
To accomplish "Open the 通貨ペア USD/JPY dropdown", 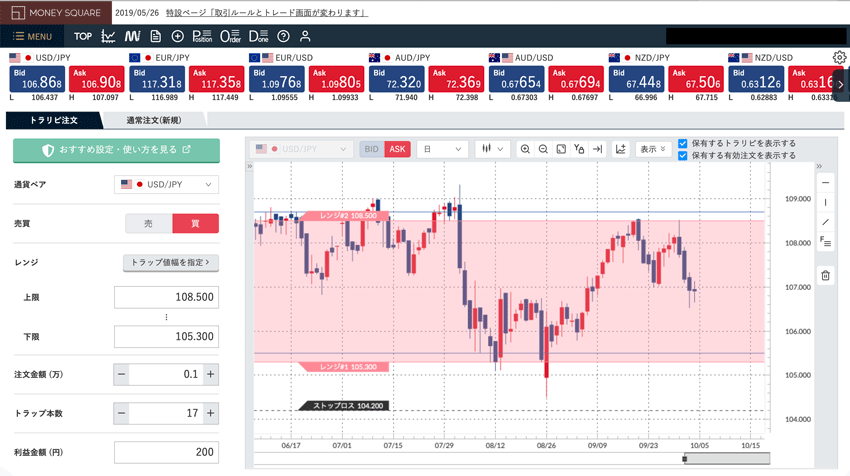I will pyautogui.click(x=167, y=185).
